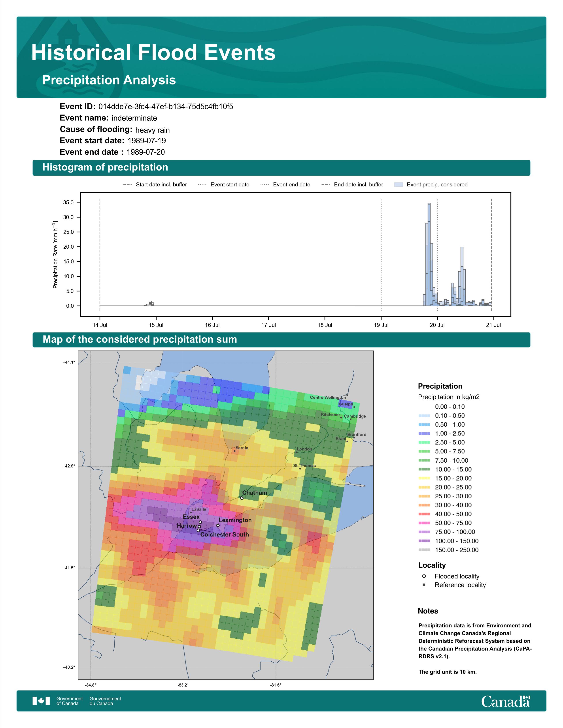Click the tallest histogram bar near 20 Jul
Screen dimensions: 563x728
[429, 254]
